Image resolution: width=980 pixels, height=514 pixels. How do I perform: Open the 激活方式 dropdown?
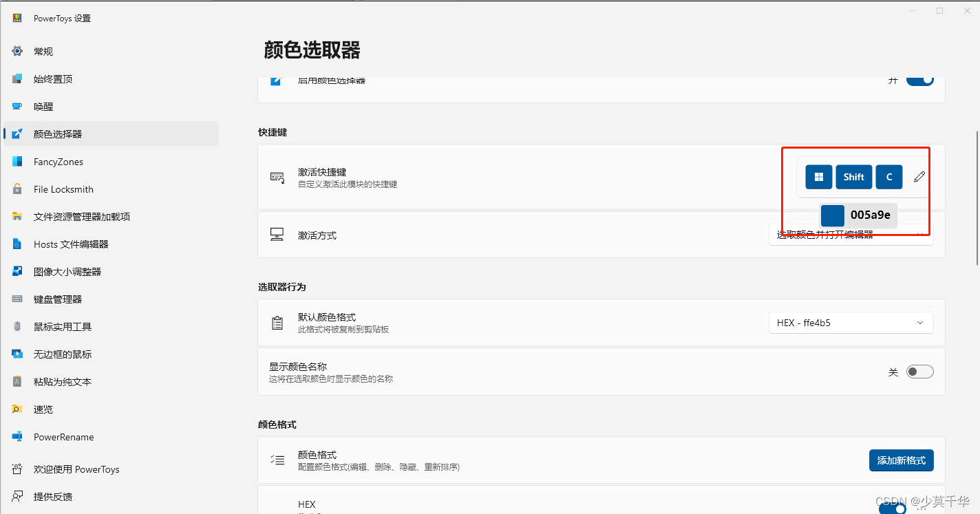point(851,235)
